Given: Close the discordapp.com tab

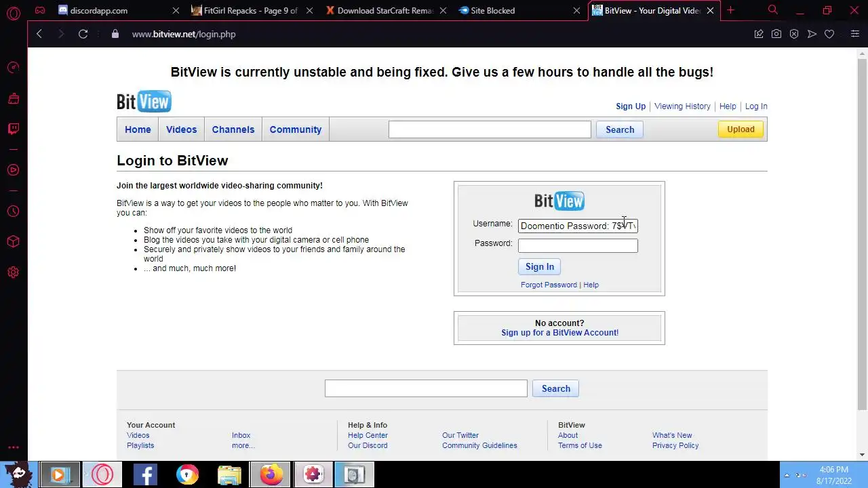Looking at the screenshot, I should (176, 11).
